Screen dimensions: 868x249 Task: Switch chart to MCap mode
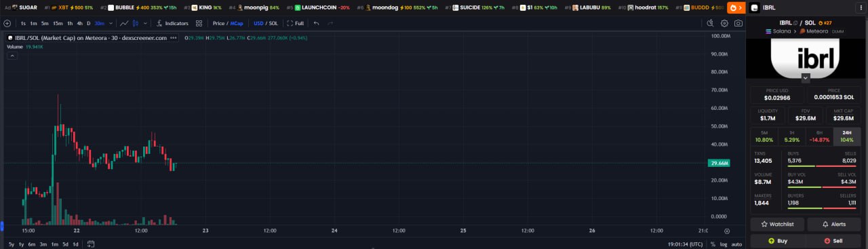click(x=237, y=23)
